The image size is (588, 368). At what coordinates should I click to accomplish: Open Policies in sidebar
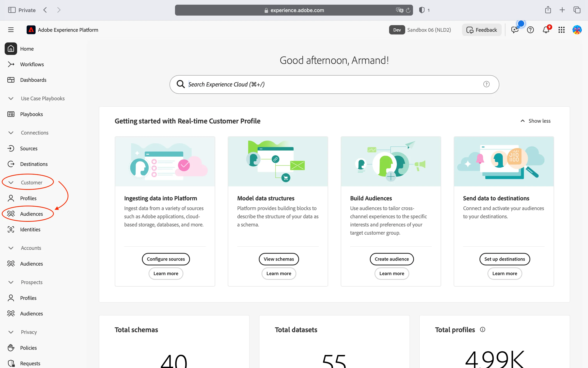coord(28,348)
